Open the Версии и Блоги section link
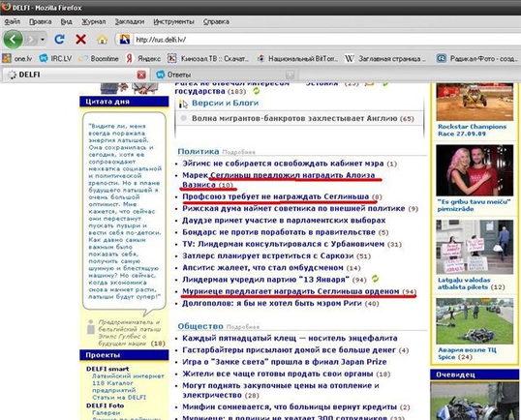 225,103
